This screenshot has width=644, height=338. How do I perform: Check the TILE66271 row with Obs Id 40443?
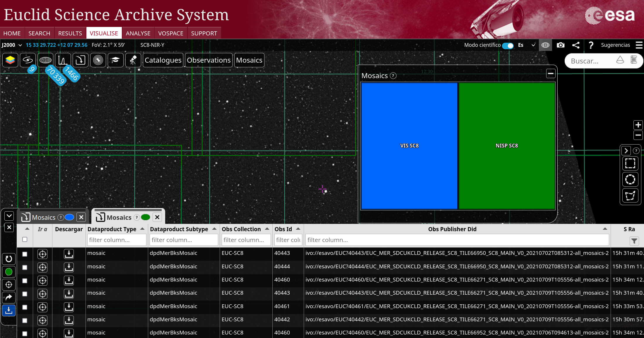[x=25, y=294]
